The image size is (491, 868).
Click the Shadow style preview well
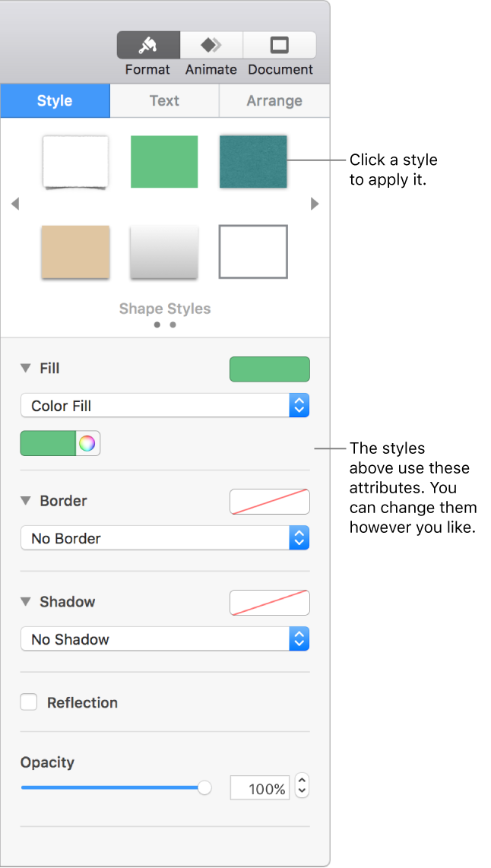(x=269, y=603)
